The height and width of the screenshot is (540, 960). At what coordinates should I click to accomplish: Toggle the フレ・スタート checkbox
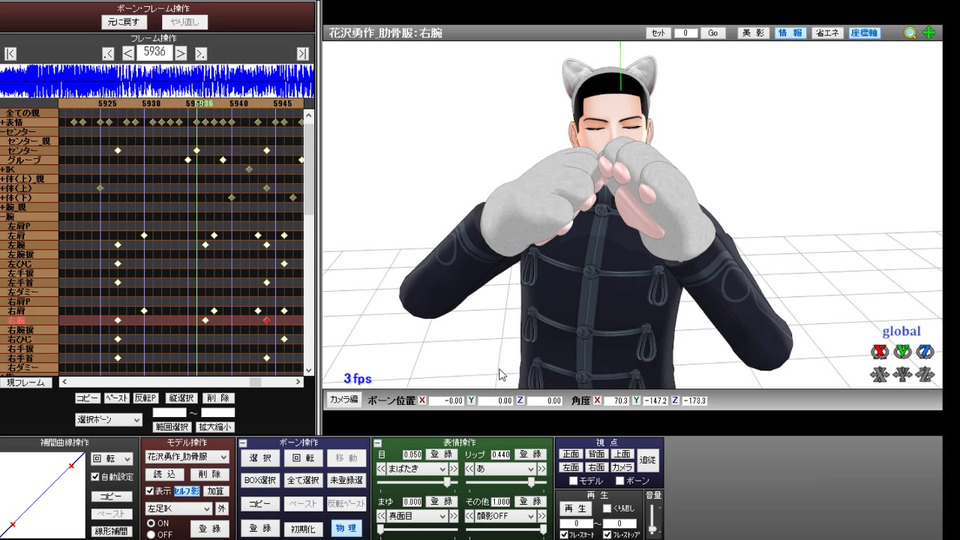564,534
